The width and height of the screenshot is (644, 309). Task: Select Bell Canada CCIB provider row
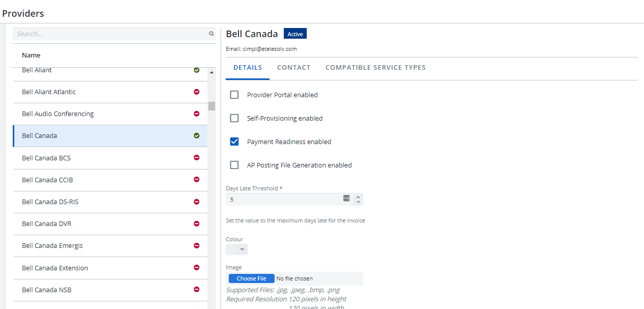click(110, 180)
